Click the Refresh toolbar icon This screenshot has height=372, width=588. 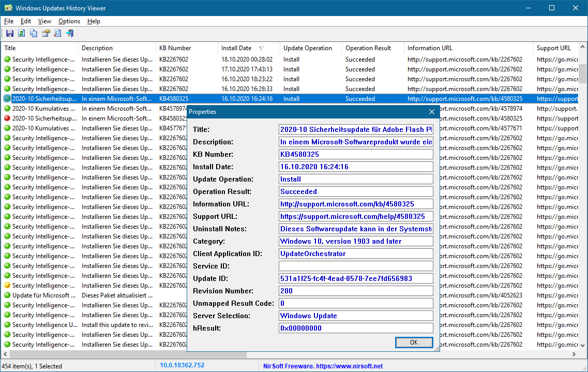point(22,34)
